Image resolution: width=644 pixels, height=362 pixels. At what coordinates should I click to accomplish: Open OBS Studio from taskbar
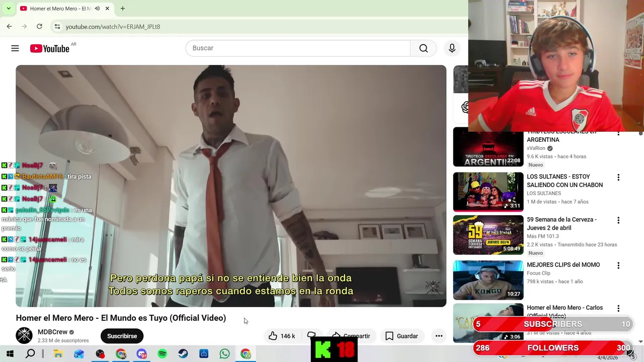[100, 354]
